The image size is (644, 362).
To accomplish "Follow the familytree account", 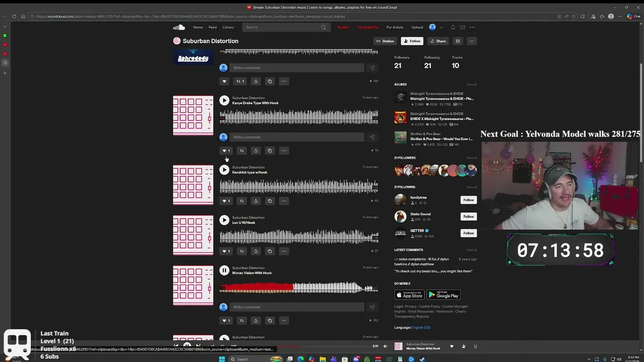I will (468, 200).
